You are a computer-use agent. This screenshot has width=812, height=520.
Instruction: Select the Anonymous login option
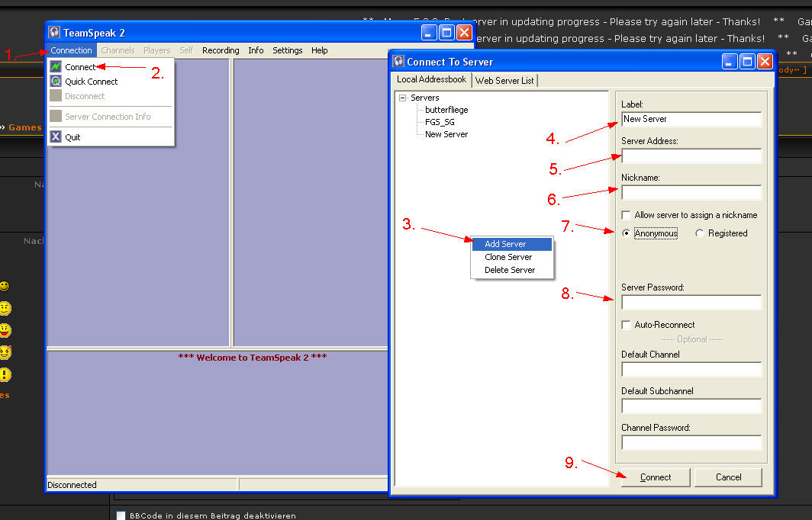tap(627, 233)
